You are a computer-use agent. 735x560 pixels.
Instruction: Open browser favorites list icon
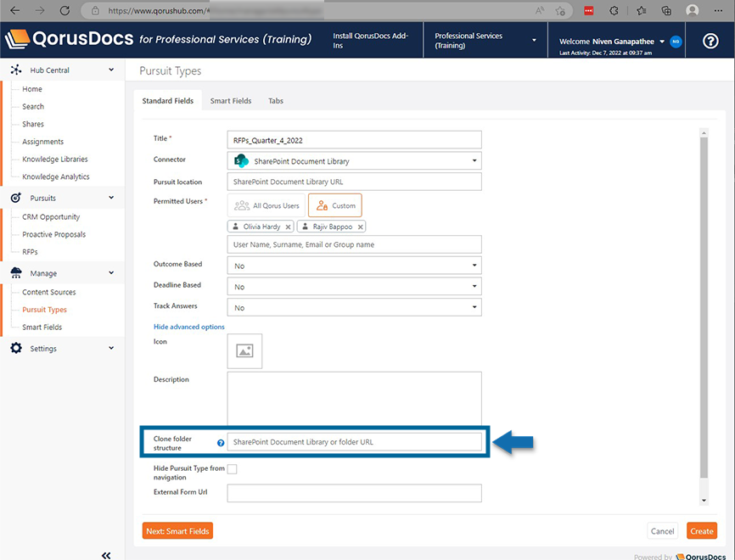[x=642, y=10]
